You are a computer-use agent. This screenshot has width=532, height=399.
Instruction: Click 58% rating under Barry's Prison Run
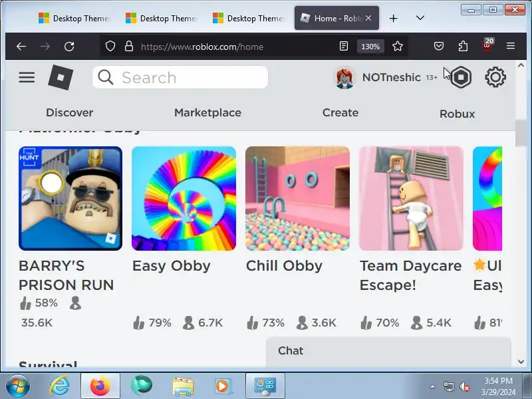click(39, 303)
